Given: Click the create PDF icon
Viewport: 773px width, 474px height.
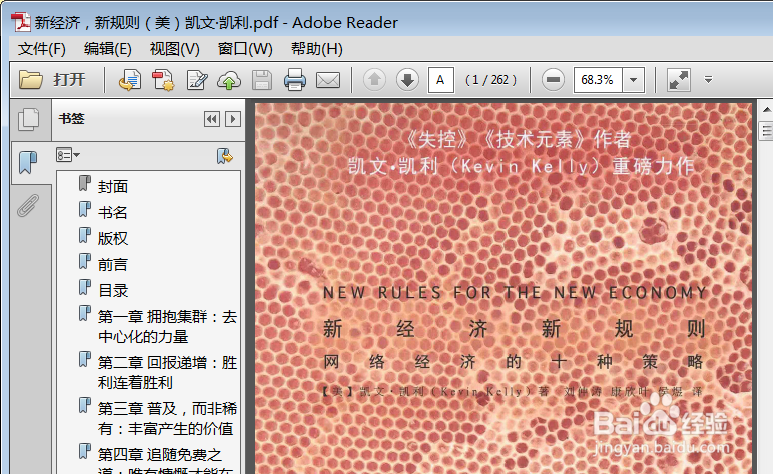Looking at the screenshot, I should [163, 80].
